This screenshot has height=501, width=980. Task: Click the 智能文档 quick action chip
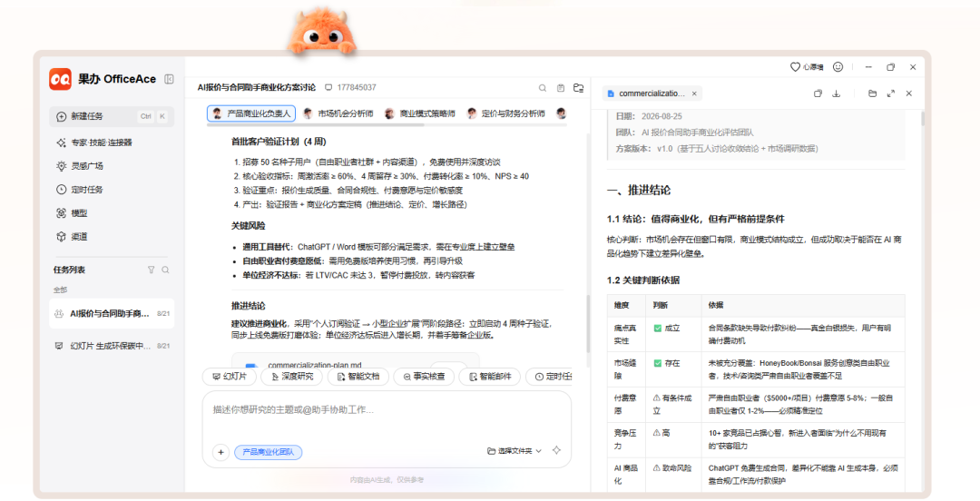[x=358, y=377]
